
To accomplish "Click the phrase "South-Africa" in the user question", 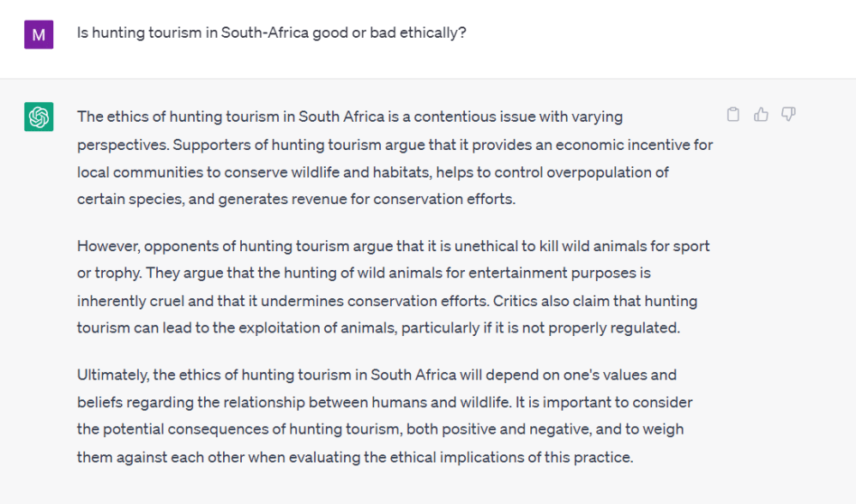I will 261,33.
